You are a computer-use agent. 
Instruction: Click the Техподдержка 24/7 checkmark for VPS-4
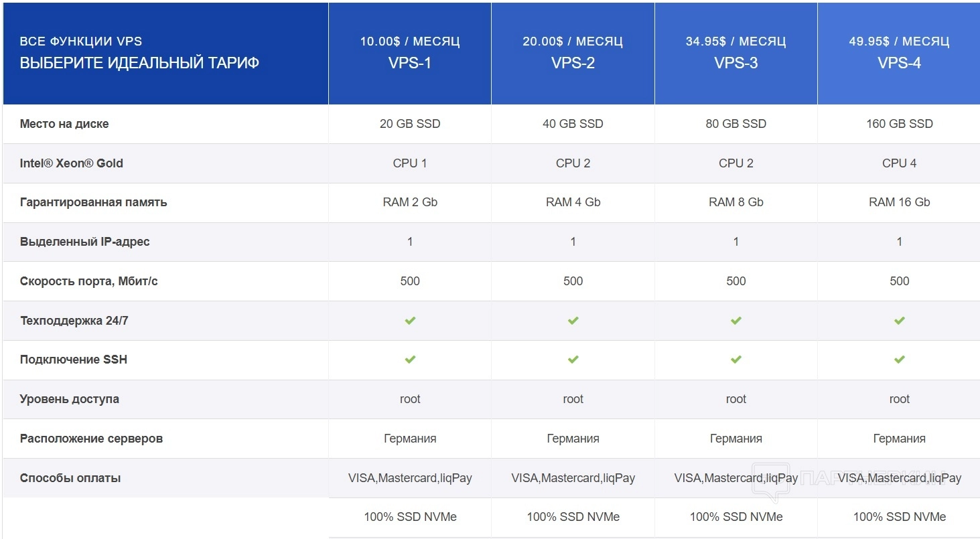coord(899,321)
